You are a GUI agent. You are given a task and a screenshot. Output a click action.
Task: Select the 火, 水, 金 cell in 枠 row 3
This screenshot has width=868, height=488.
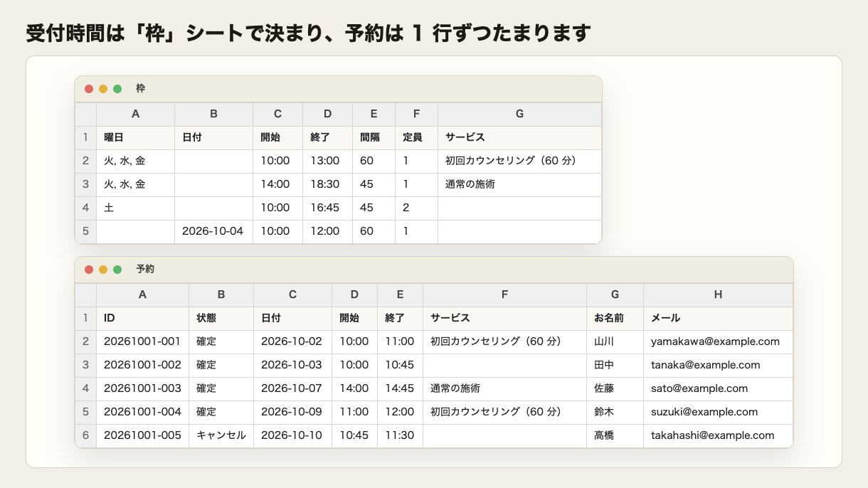136,185
